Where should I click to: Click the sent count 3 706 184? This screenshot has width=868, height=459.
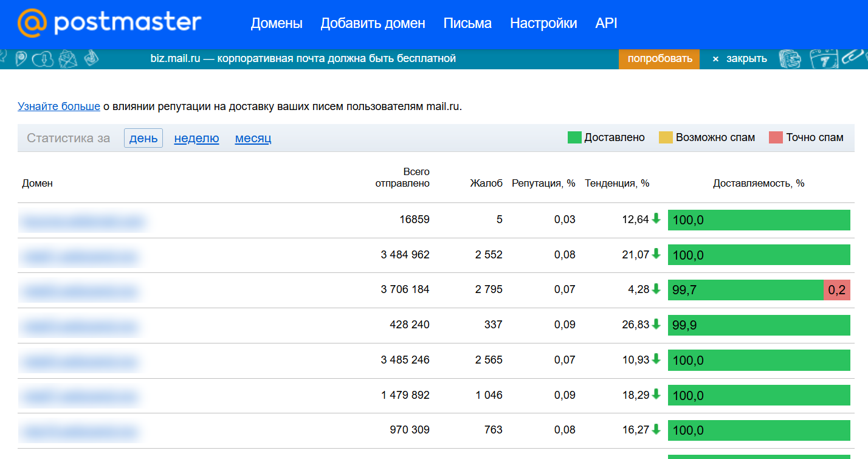pos(405,289)
